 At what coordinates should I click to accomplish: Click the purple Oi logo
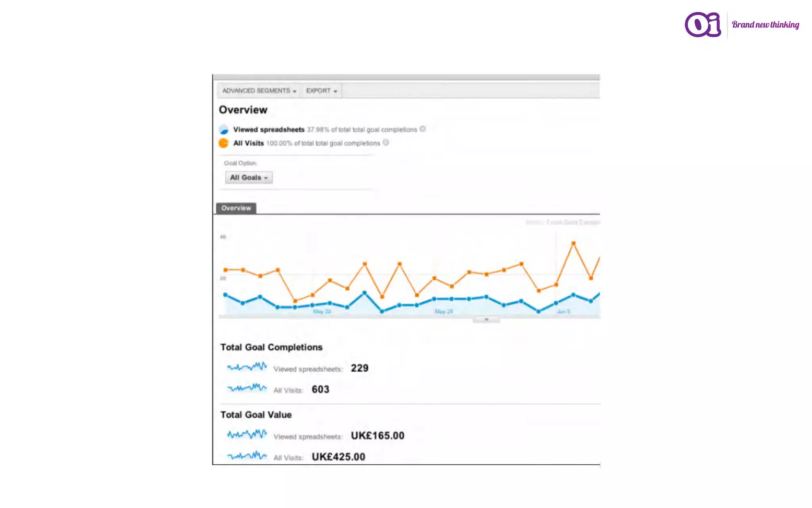(703, 25)
